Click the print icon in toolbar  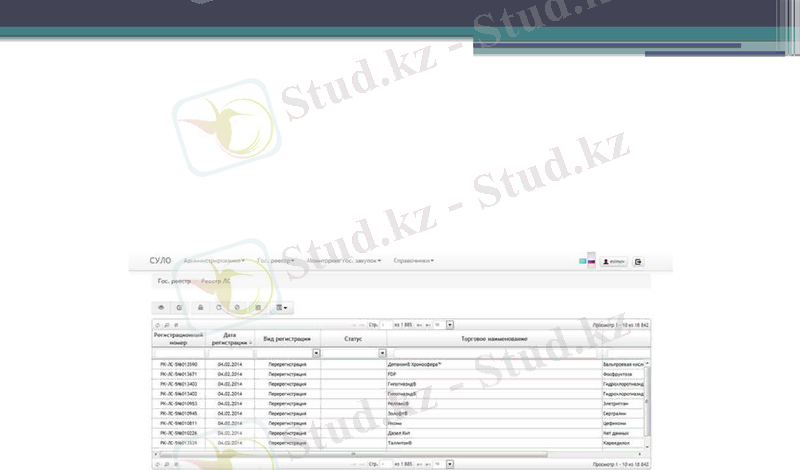pyautogui.click(x=201, y=307)
